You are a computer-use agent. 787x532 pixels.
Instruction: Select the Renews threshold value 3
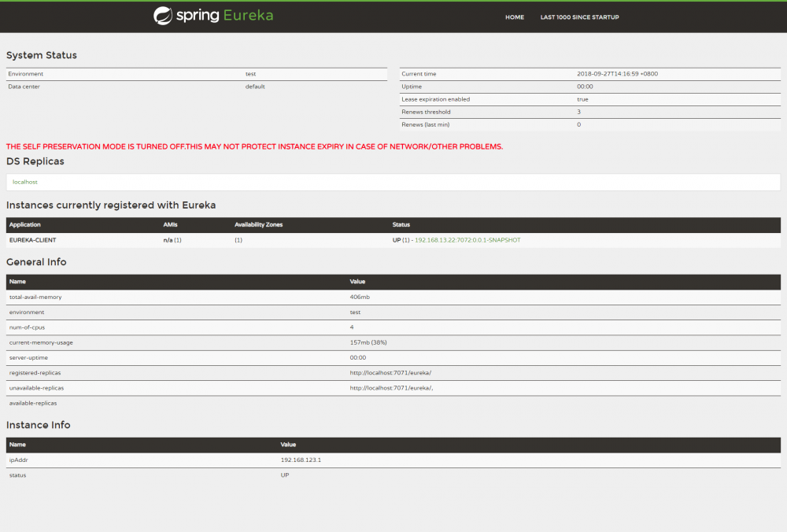pos(578,112)
